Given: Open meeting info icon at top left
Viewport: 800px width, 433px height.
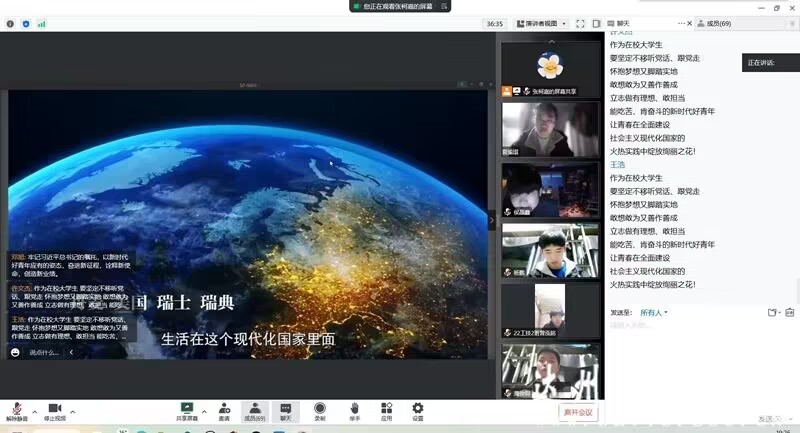Looking at the screenshot, I should pos(10,24).
